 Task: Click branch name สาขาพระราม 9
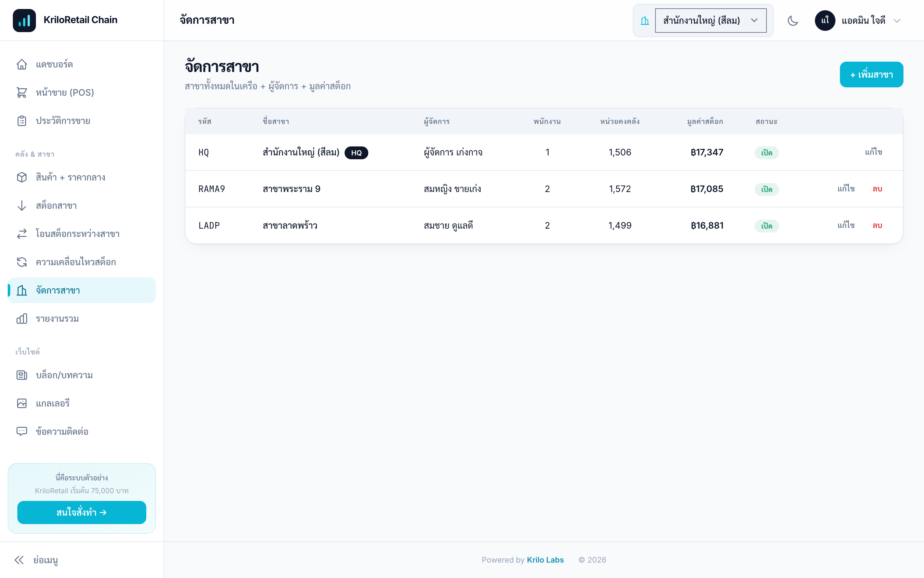point(291,189)
